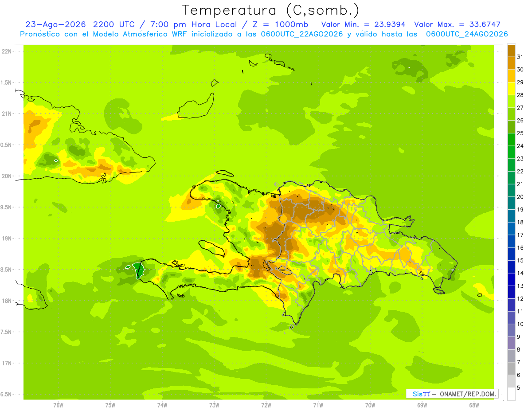Click the color bar segment between 29 and 30
Image resolution: width=532 pixels, height=411 pixels.
tap(511, 76)
